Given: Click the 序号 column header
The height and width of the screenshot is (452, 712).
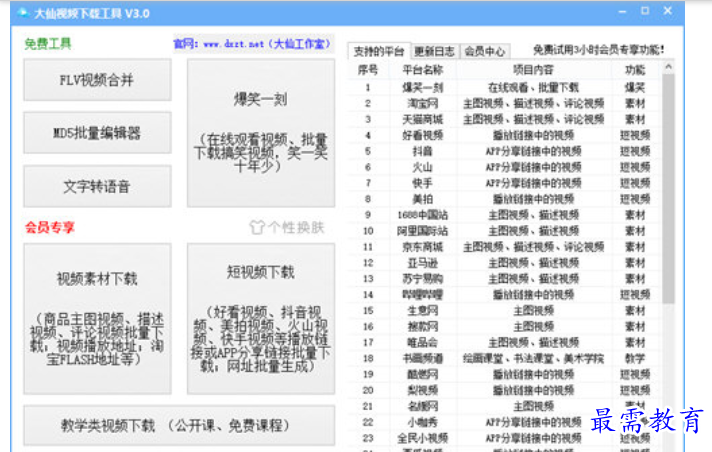Looking at the screenshot, I should pos(368,70).
